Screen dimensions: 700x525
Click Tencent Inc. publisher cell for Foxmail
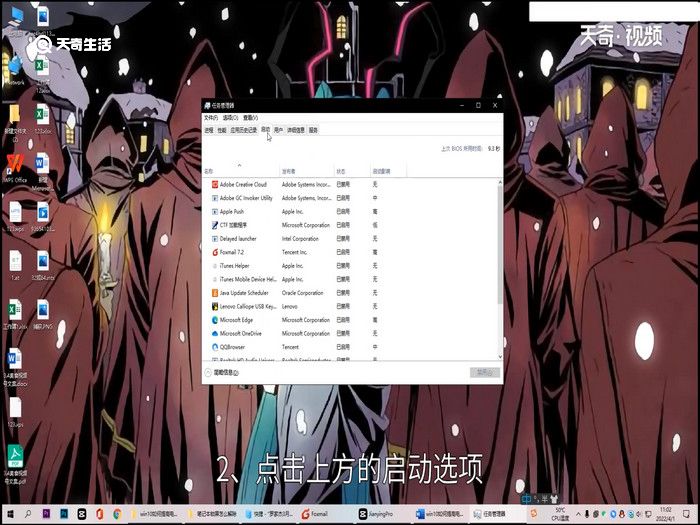point(295,252)
